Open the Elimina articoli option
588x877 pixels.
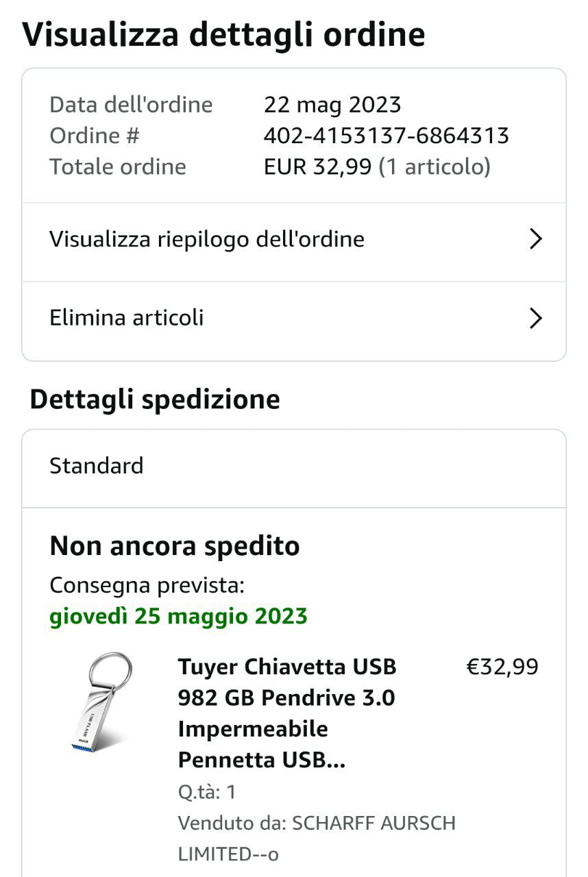[294, 319]
